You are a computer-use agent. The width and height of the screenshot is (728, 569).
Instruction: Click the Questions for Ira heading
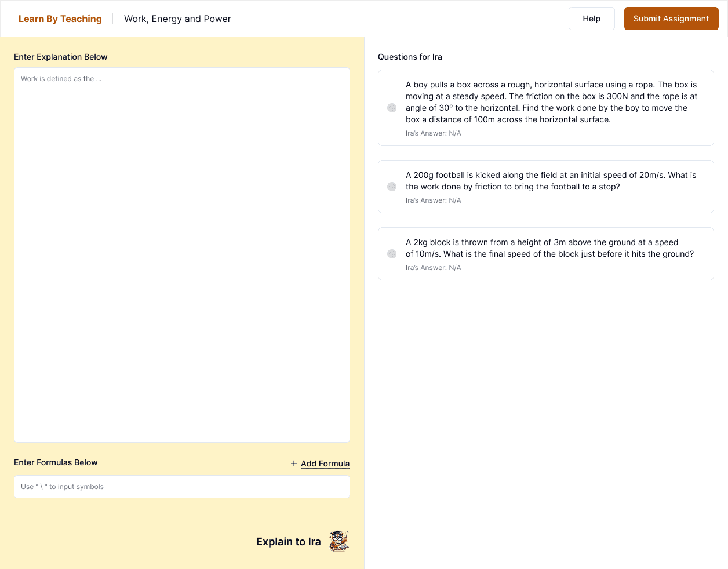(x=410, y=57)
